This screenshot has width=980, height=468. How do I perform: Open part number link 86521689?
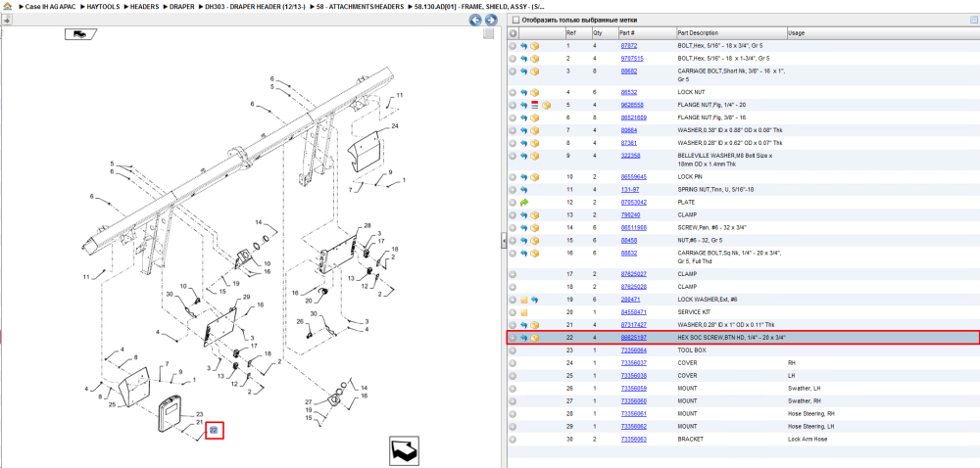(x=633, y=117)
